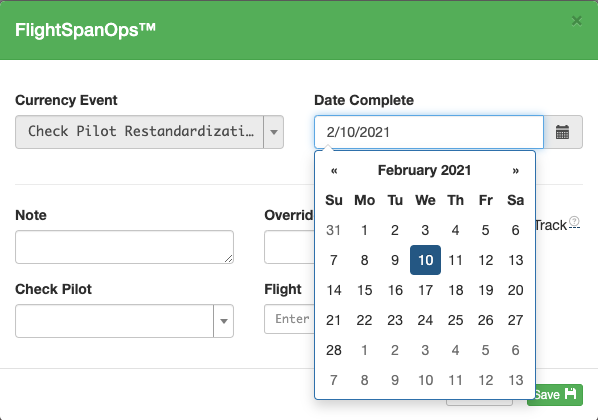Pick January 31 in the calendar
598x420 pixels.
pos(334,230)
